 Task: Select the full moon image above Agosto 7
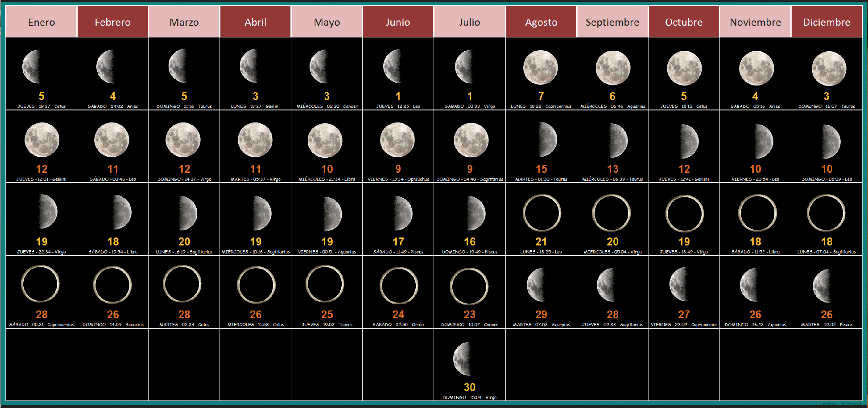point(540,68)
